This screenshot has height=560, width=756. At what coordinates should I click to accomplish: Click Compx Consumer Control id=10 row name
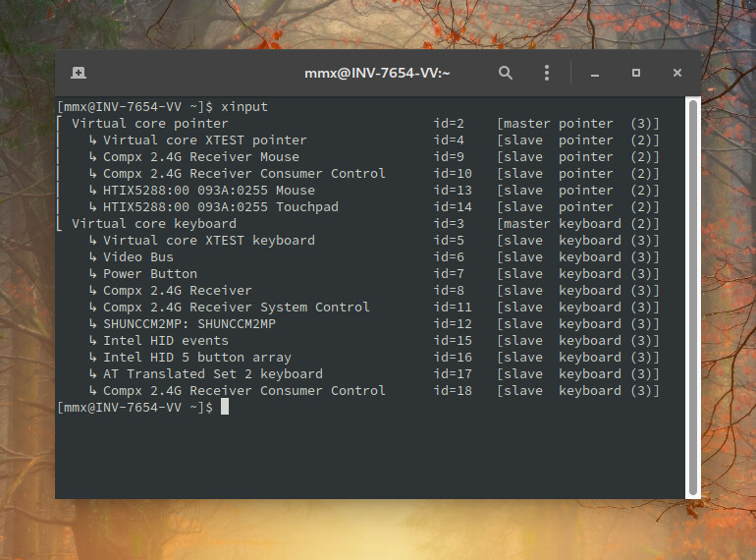[x=243, y=174]
